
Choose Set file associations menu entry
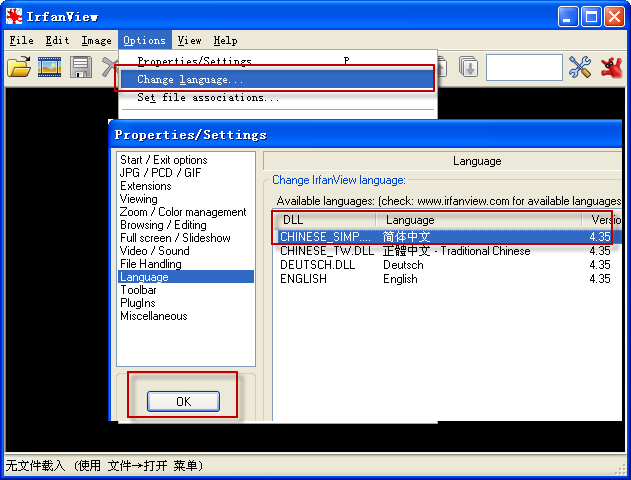point(278,97)
